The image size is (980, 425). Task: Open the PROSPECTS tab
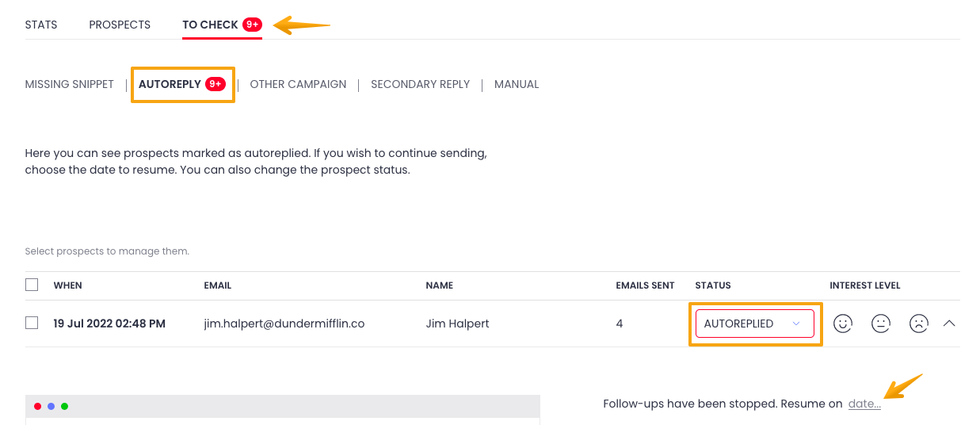coord(120,25)
